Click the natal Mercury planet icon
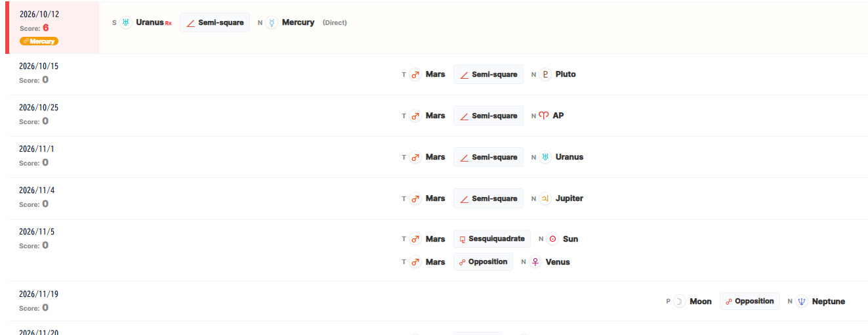 click(x=272, y=22)
